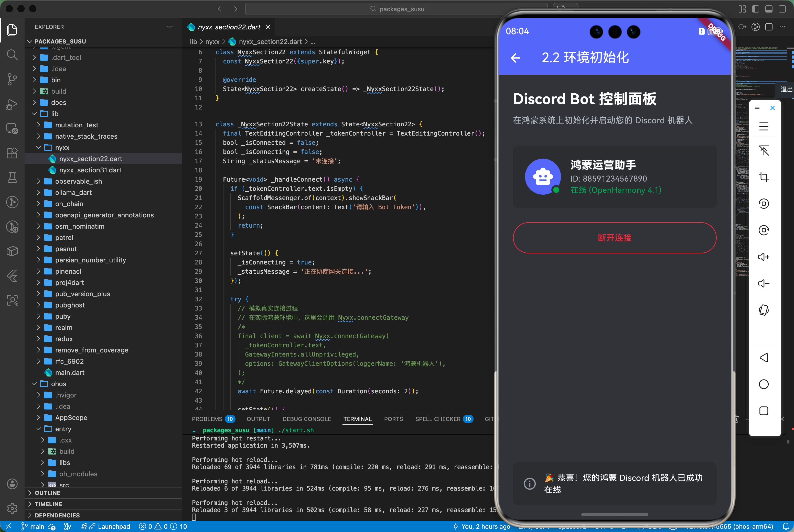This screenshot has width=794, height=532.
Task: Collapse the lib folder
Action: (x=103, y=114)
